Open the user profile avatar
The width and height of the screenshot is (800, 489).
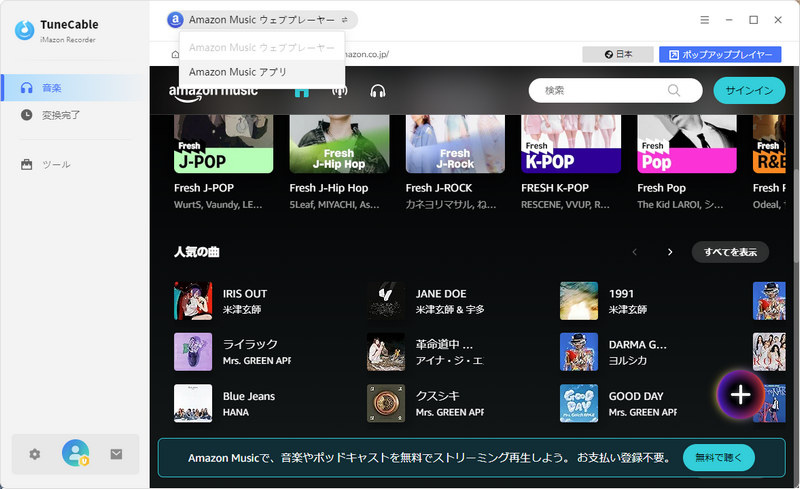76,453
